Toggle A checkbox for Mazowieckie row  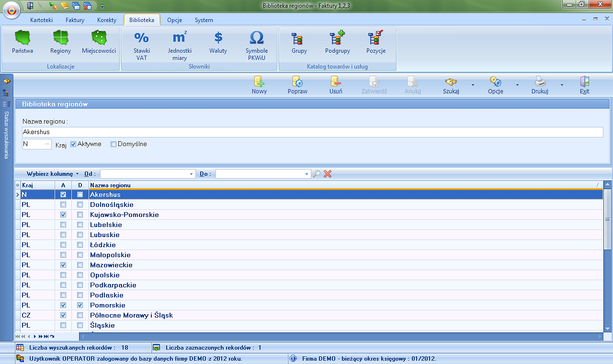(x=63, y=265)
